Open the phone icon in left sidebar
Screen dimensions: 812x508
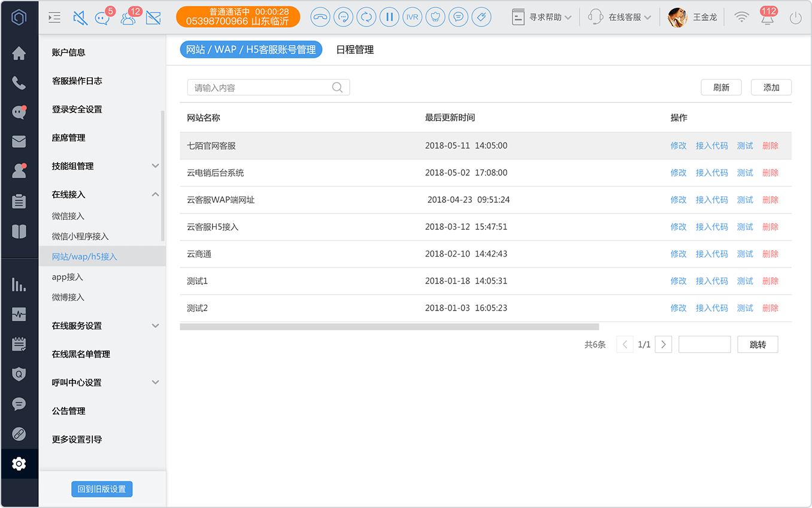(19, 83)
